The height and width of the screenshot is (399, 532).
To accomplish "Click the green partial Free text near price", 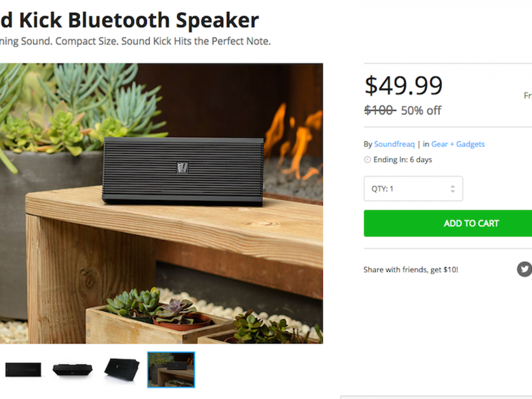I will point(528,96).
